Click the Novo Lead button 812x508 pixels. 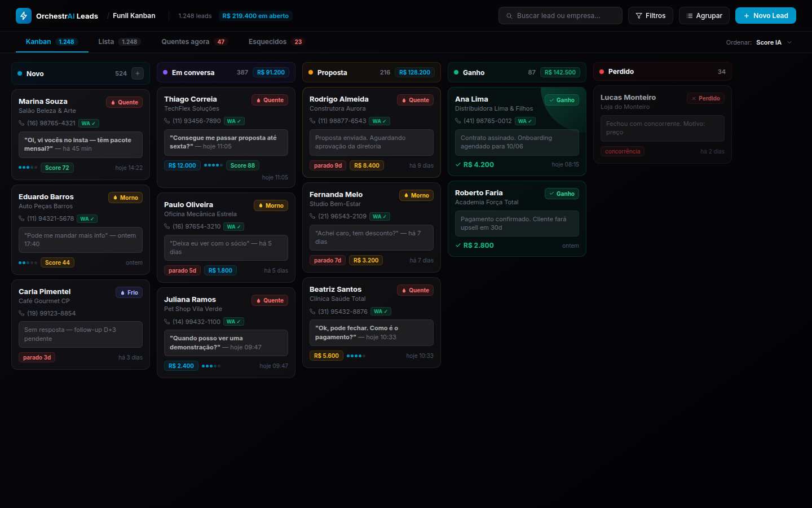coord(766,16)
